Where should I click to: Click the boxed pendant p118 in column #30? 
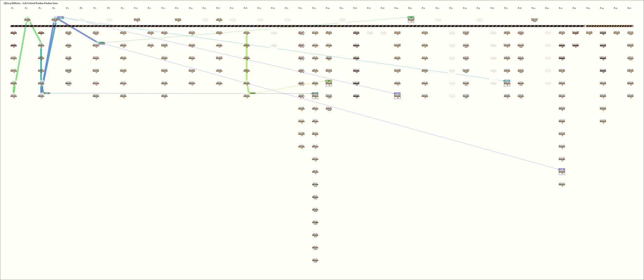click(411, 20)
